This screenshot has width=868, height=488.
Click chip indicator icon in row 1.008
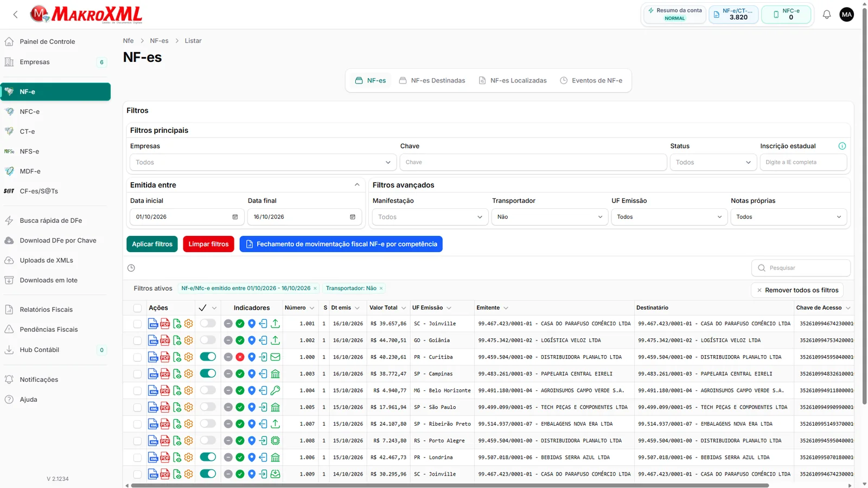(x=276, y=441)
